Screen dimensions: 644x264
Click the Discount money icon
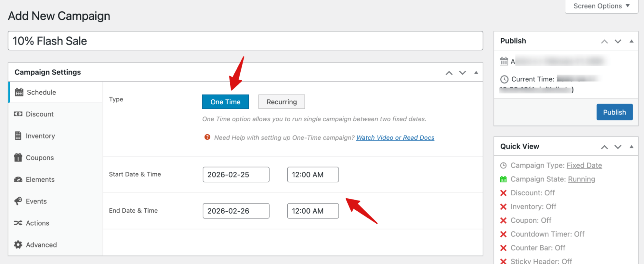18,114
